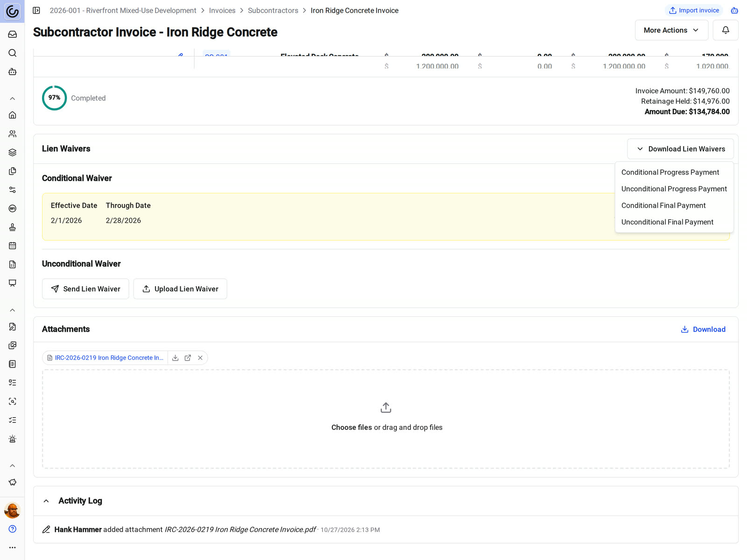Click the app logo at top left
The image size is (747, 560).
coord(13,11)
